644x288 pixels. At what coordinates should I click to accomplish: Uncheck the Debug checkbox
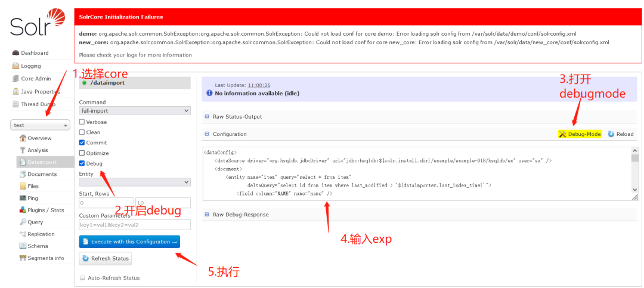(82, 163)
